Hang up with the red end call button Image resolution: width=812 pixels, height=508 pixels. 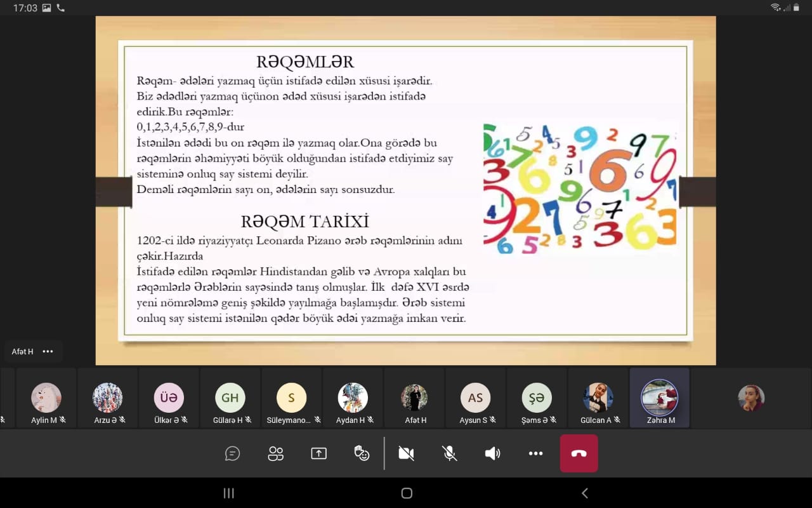click(579, 453)
